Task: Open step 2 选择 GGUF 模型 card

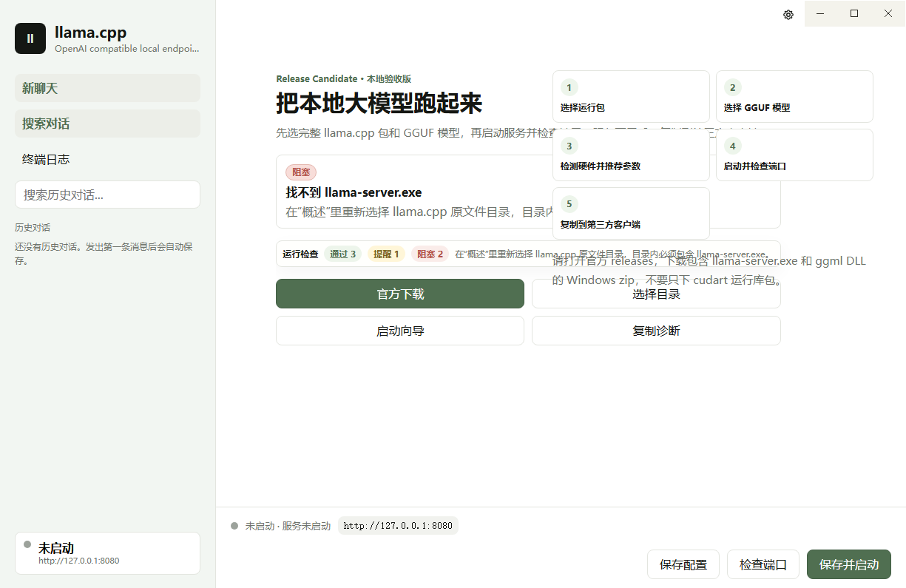Action: pyautogui.click(x=794, y=97)
